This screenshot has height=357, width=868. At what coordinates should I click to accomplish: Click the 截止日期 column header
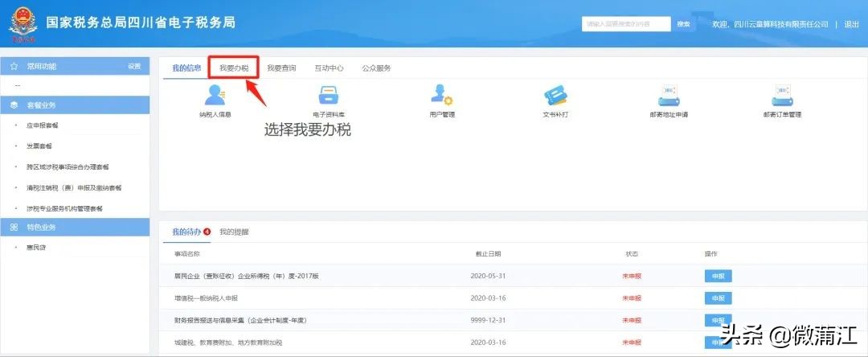coord(489,253)
